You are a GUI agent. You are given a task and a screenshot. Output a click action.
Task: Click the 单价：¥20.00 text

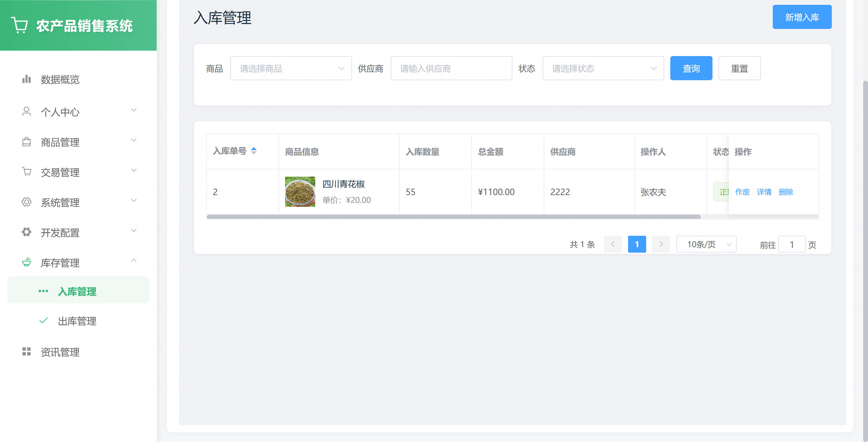pos(346,200)
